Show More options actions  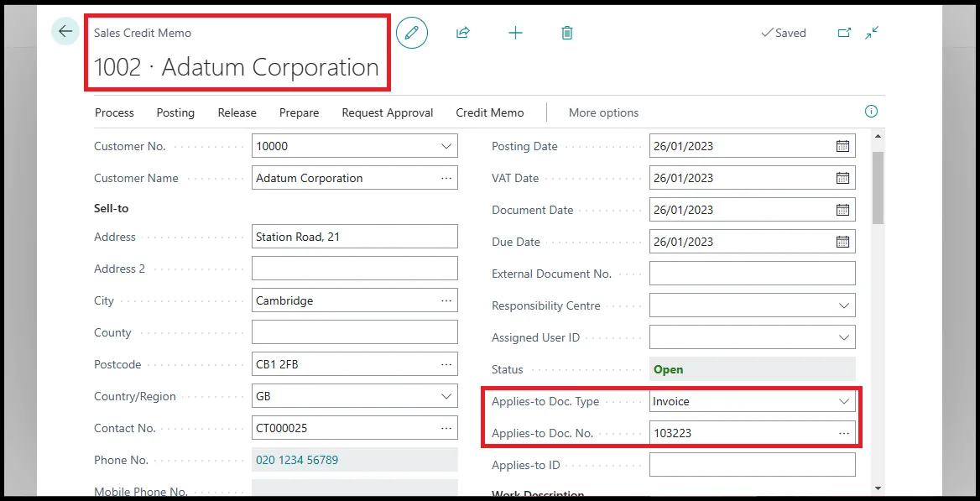click(604, 112)
